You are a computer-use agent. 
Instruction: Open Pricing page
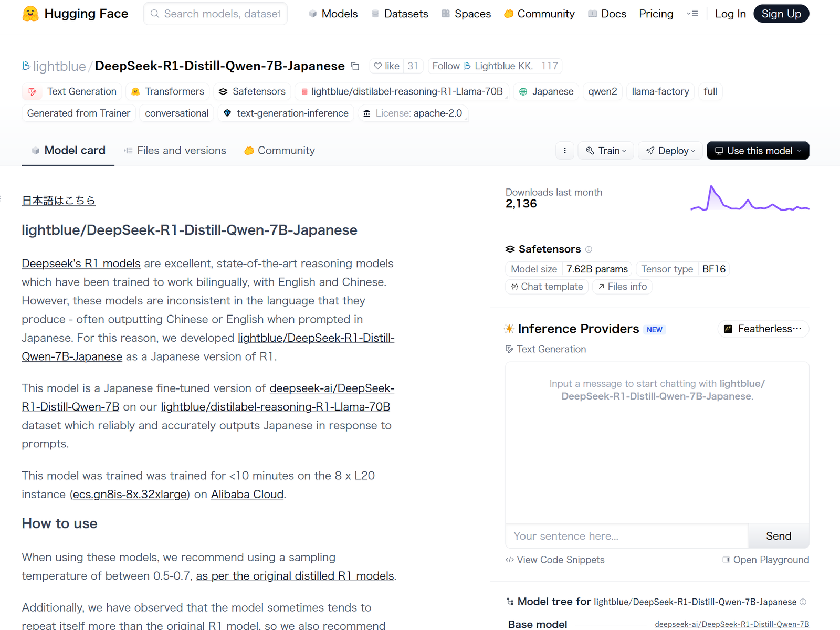click(x=656, y=14)
